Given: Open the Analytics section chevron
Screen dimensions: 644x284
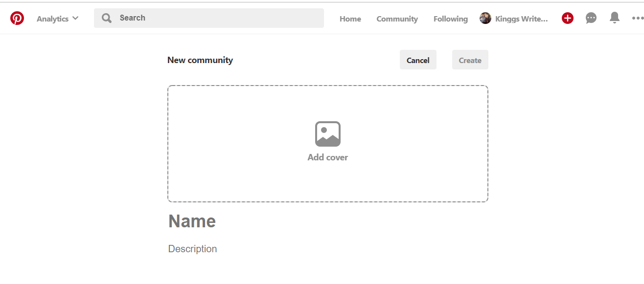Looking at the screenshot, I should click(76, 18).
